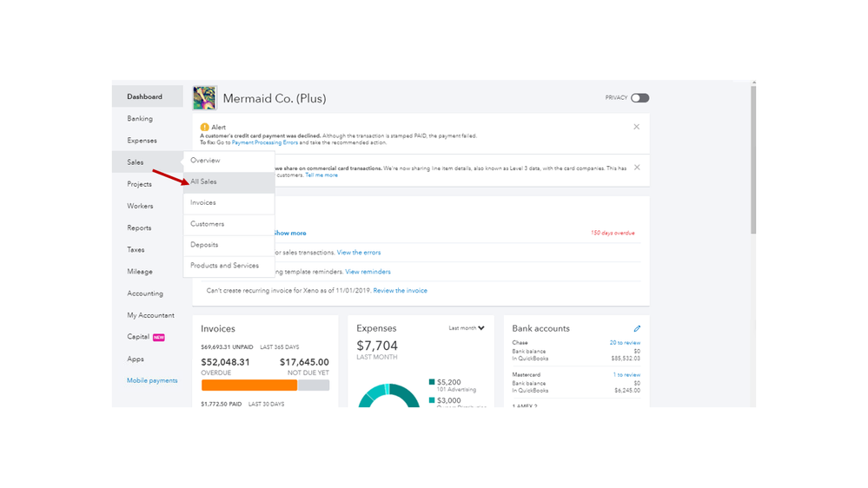Click the orange overdue invoices bar
This screenshot has width=868, height=488.
coord(249,386)
